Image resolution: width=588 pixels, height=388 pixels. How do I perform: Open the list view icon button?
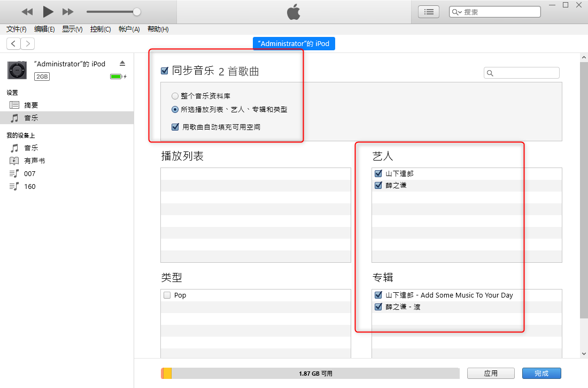[429, 12]
